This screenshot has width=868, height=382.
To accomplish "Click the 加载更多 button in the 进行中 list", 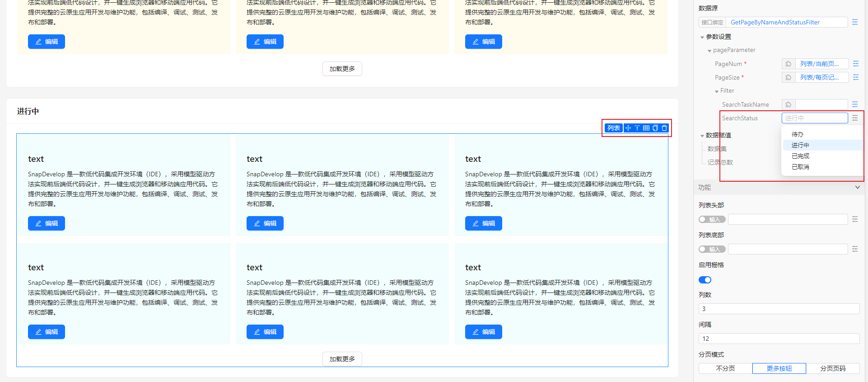I will click(x=342, y=359).
